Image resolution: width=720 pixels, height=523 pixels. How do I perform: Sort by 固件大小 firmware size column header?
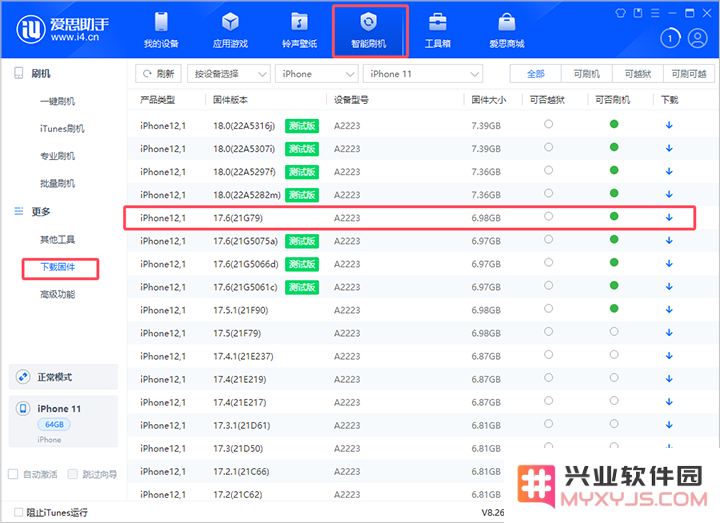(x=489, y=100)
